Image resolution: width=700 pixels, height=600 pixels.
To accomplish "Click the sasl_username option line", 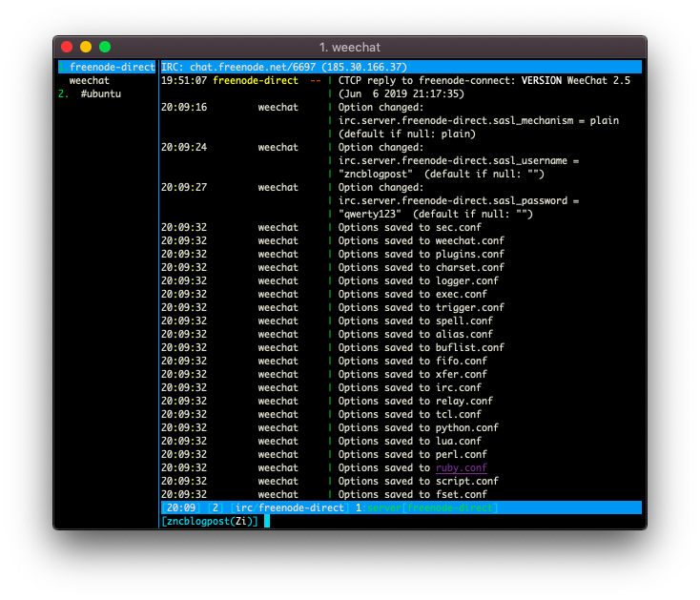I will coord(458,160).
